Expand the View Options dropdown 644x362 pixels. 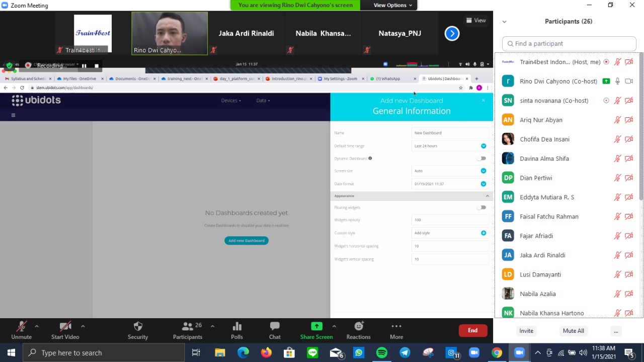pos(393,5)
